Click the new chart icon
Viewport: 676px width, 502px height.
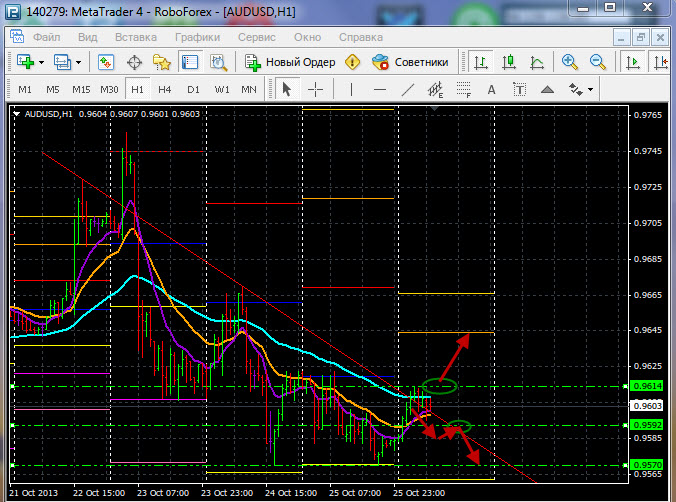(23, 62)
